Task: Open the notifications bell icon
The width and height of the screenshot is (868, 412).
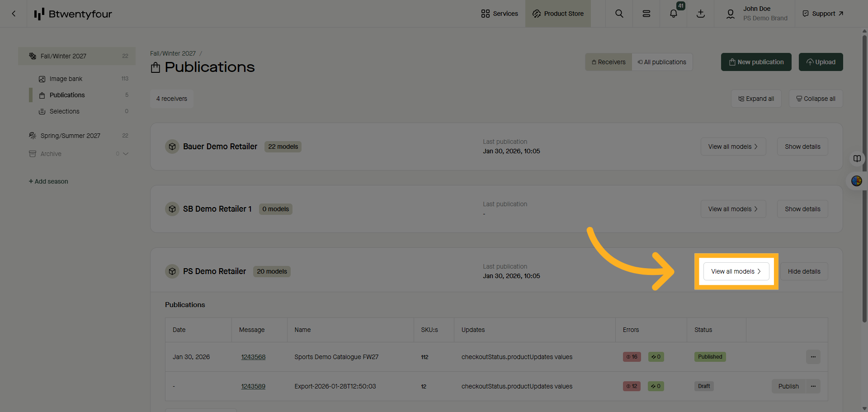Action: pyautogui.click(x=673, y=14)
